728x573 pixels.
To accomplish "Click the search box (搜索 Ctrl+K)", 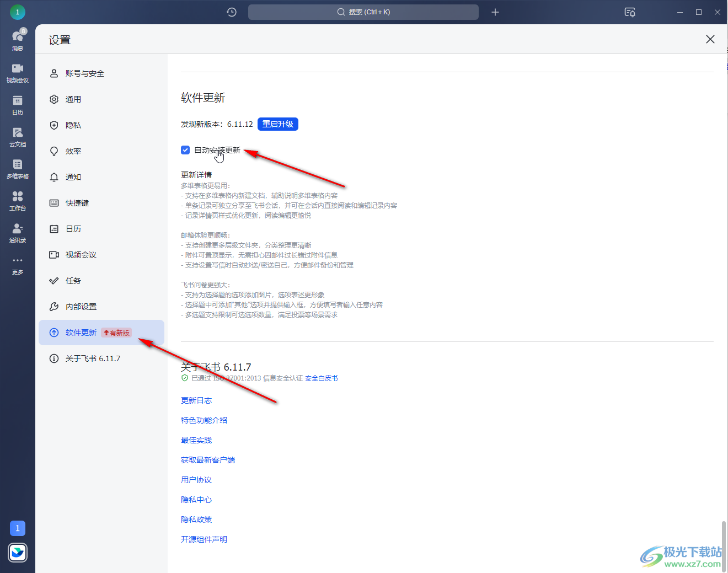I will [x=363, y=12].
